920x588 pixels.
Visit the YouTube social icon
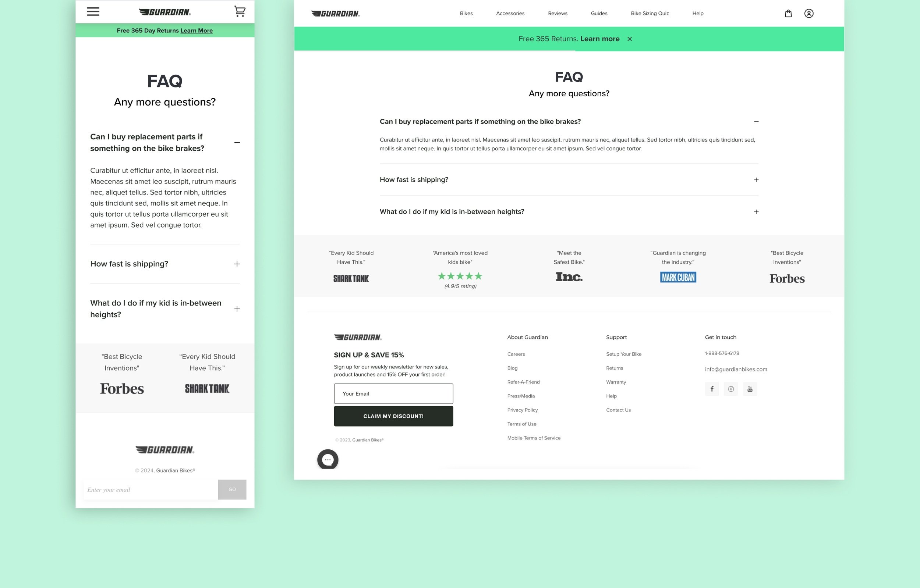(x=750, y=389)
